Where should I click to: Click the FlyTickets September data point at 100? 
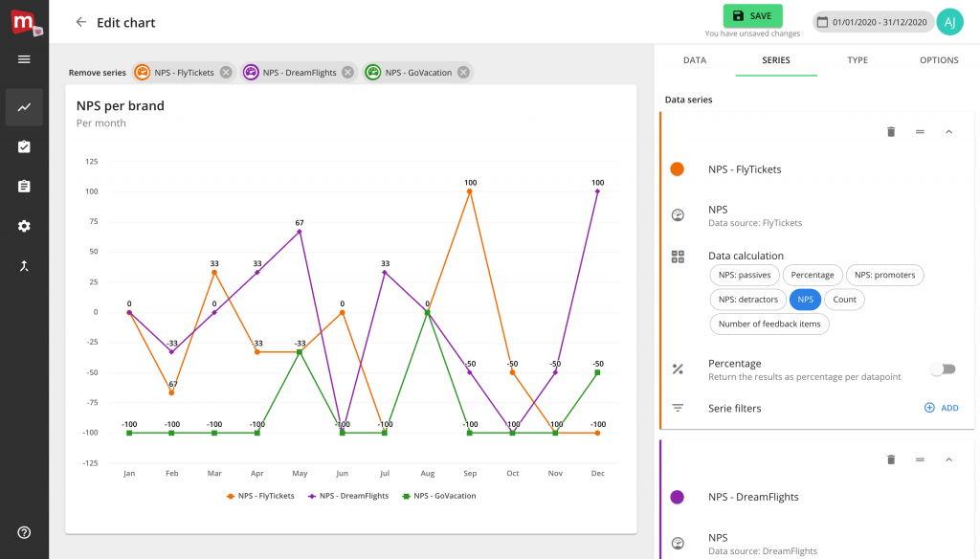(470, 192)
